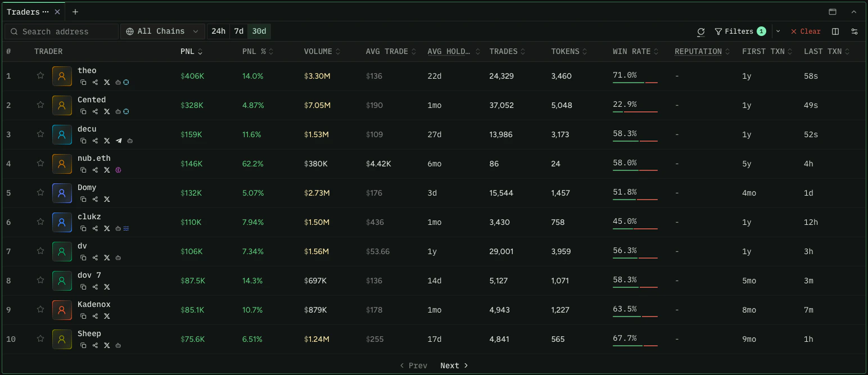Expand the filter presets chevron

coord(778,31)
